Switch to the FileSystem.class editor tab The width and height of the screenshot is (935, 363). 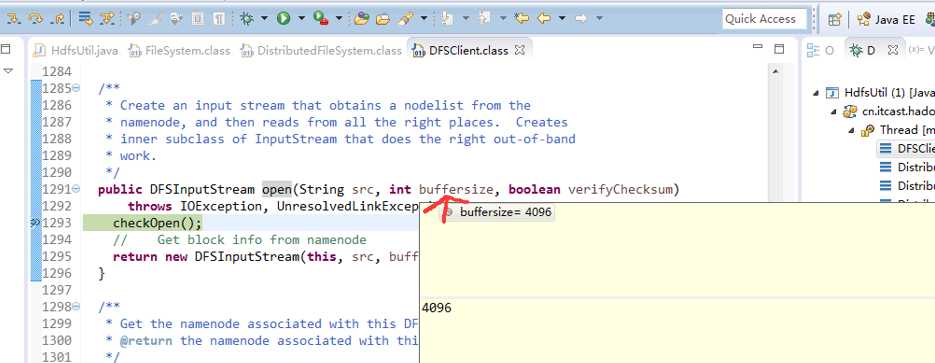(x=179, y=51)
